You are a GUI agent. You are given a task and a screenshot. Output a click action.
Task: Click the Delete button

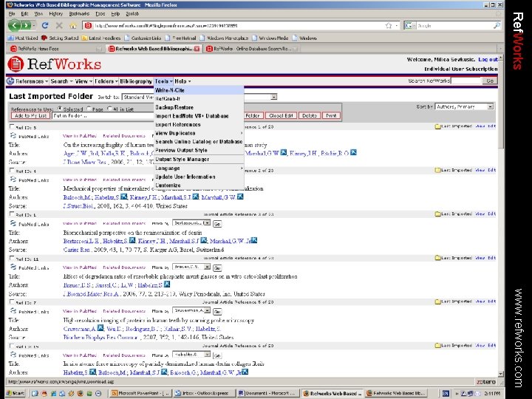[x=310, y=116]
